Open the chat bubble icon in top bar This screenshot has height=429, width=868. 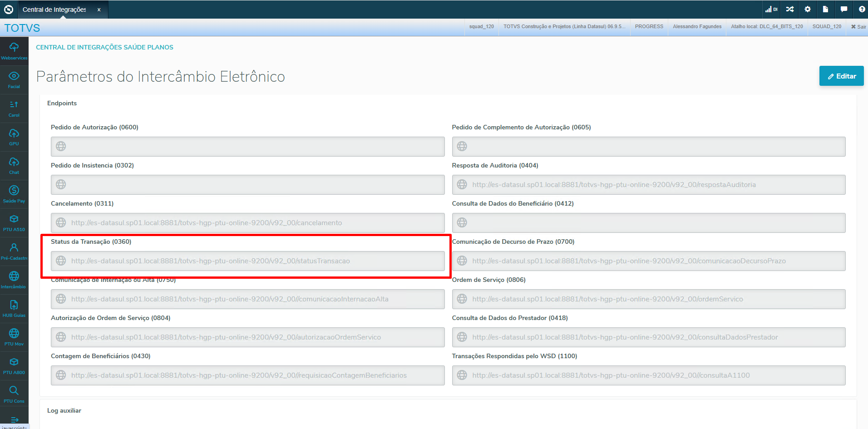pyautogui.click(x=843, y=9)
